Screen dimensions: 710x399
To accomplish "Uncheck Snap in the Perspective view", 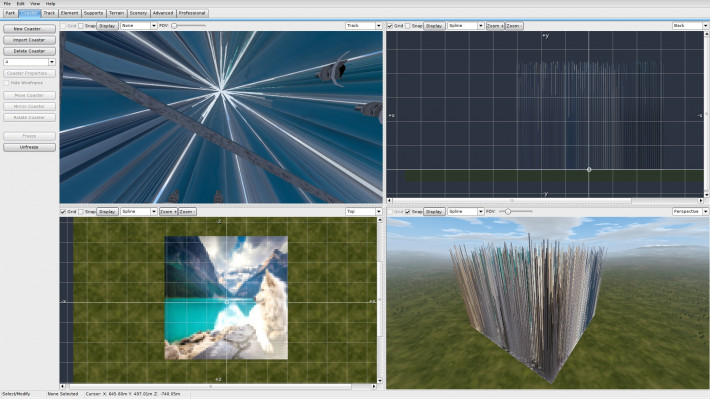I will (x=408, y=212).
